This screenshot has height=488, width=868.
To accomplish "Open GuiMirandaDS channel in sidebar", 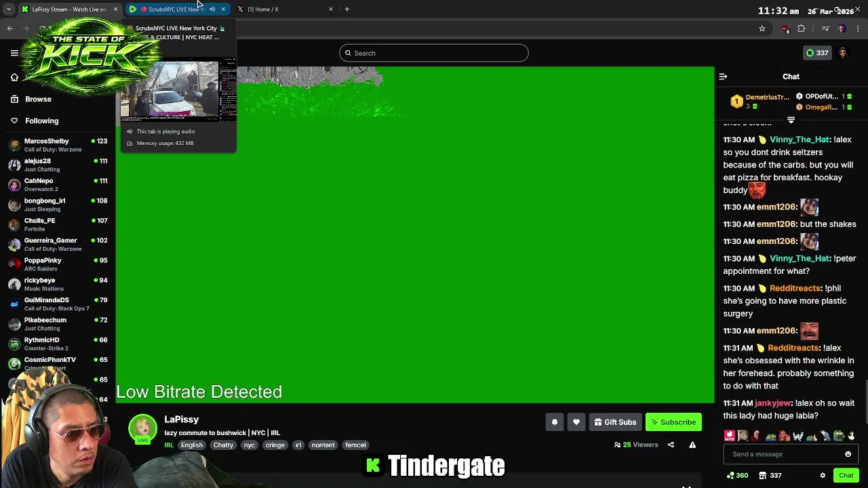I will (58, 304).
